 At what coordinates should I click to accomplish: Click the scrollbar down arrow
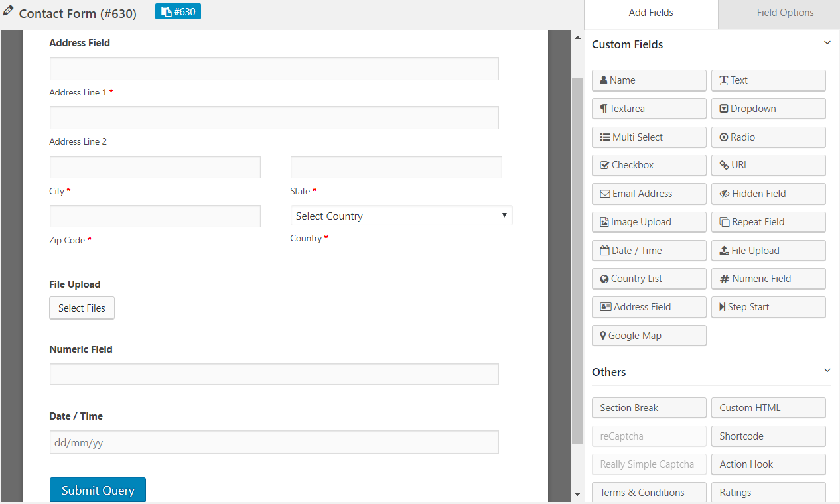coord(577,494)
